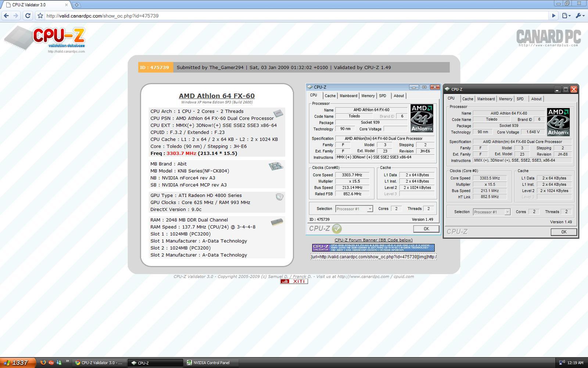This screenshot has height=368, width=588.
Task: Open NVIDIA Control Panel from taskbar
Action: [x=211, y=363]
